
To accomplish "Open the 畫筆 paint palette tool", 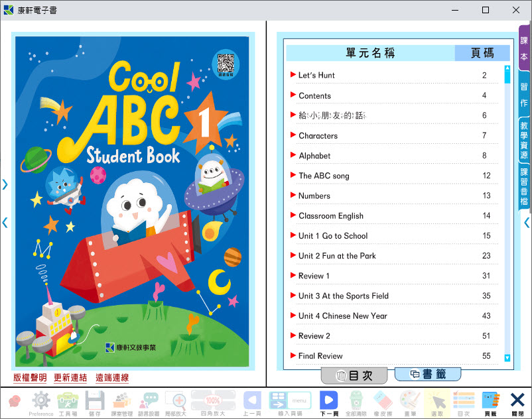I will [410, 402].
